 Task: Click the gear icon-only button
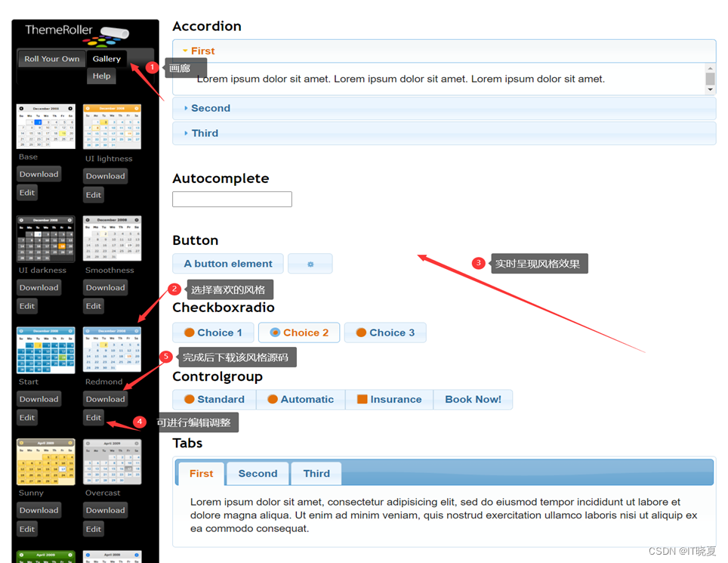[x=310, y=264]
